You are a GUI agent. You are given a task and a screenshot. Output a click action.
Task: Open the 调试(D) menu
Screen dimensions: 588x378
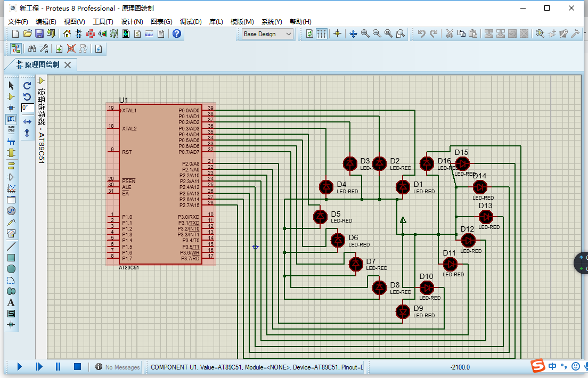[191, 22]
